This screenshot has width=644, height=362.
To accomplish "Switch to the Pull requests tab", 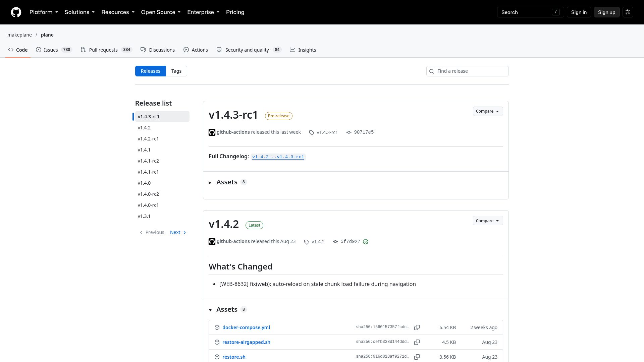I will pyautogui.click(x=106, y=50).
